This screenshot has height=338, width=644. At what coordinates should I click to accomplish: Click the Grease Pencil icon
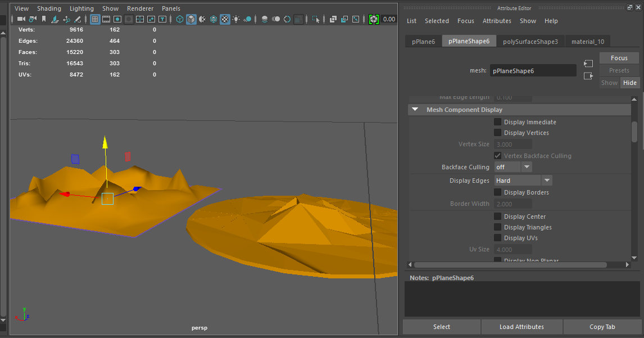(77, 19)
